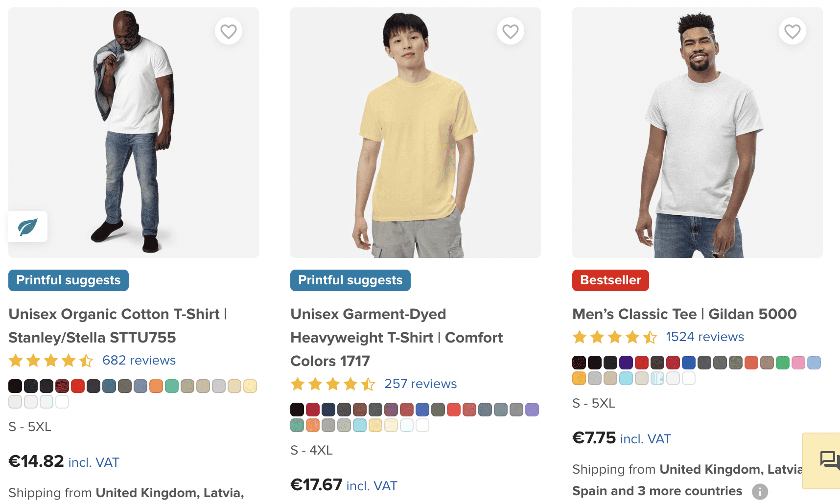840x504 pixels.
Task: Toggle the wishlist heart on the Garment-Dyed shirt
Action: (511, 31)
